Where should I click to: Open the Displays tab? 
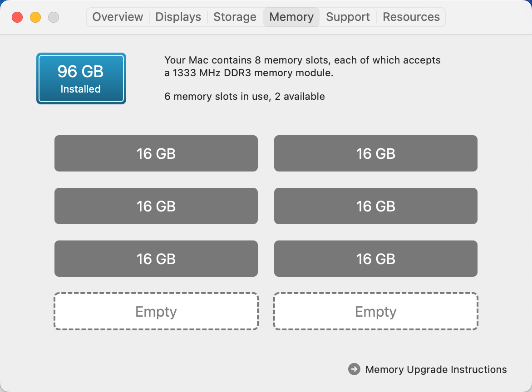(x=178, y=17)
